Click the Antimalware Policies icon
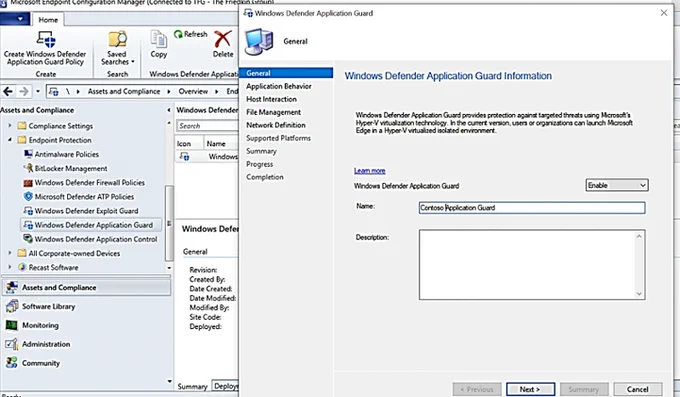Screen dimensions: 680x397 point(28,154)
